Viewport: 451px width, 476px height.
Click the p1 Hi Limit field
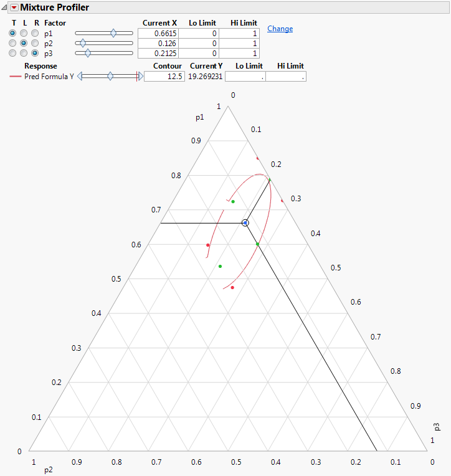point(239,33)
